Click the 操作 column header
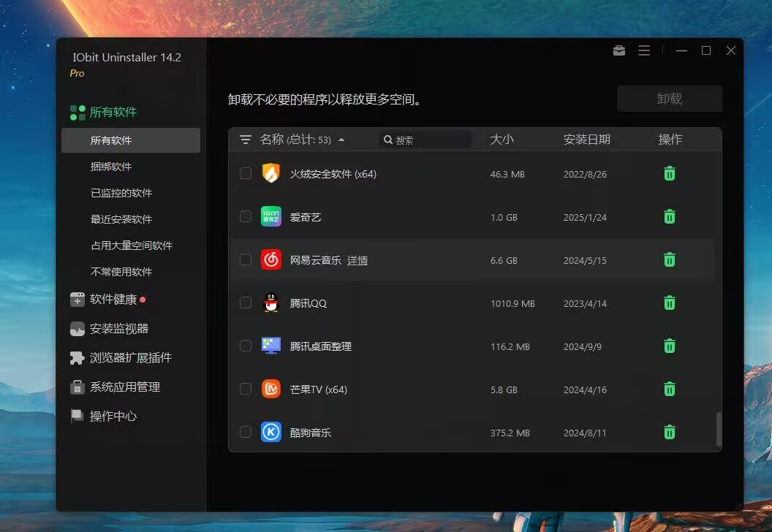Image resolution: width=772 pixels, height=532 pixels. point(670,140)
